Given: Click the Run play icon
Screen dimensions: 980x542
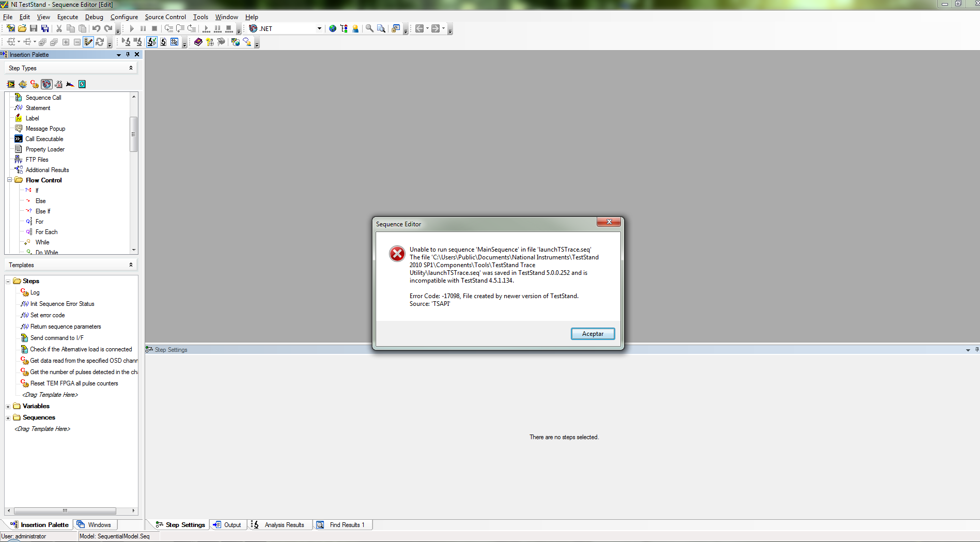Looking at the screenshot, I should click(132, 28).
